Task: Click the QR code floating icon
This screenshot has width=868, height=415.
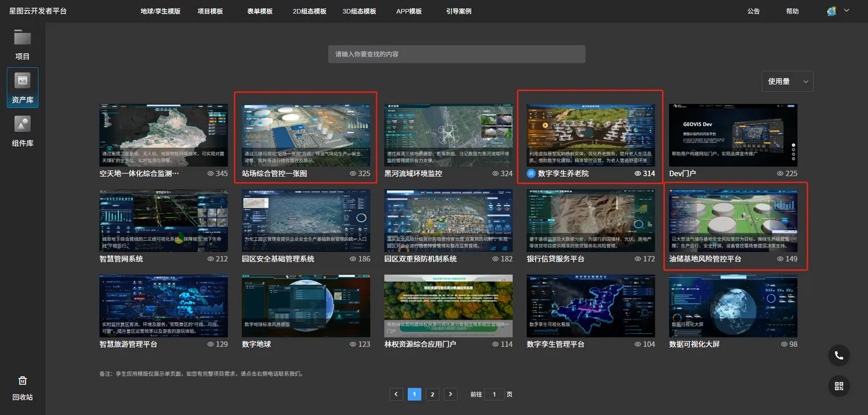Action: pyautogui.click(x=839, y=387)
